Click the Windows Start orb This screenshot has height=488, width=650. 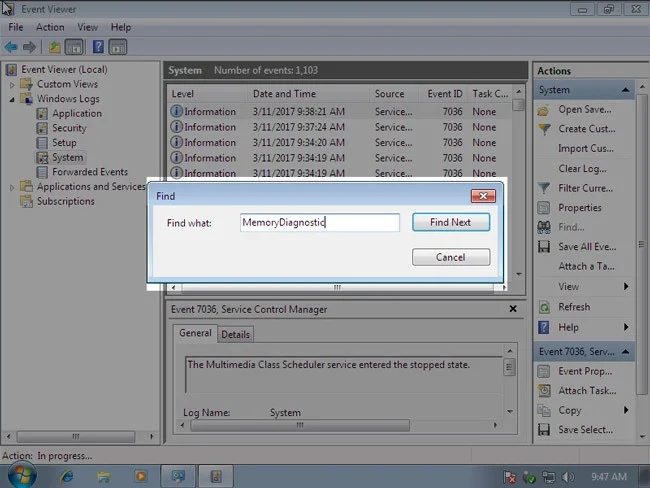point(19,475)
